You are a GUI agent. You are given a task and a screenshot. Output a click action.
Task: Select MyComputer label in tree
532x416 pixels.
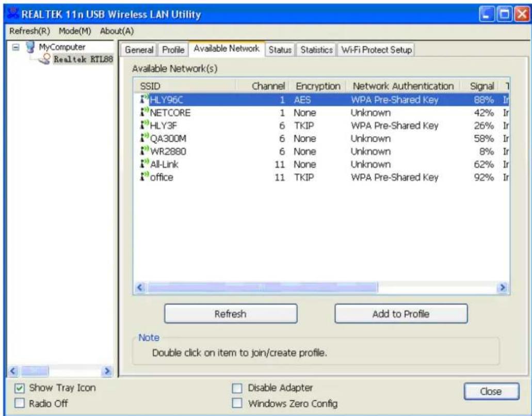pos(62,47)
